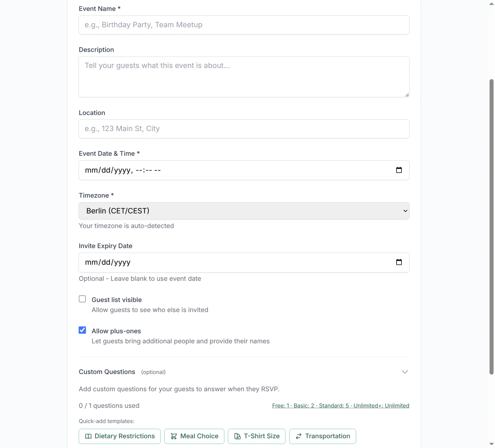Click the book icon on Dietary Restrictions template

pyautogui.click(x=88, y=436)
